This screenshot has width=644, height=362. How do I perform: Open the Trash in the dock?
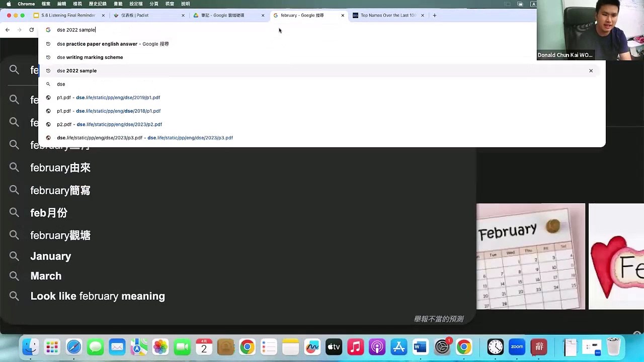[613, 347]
